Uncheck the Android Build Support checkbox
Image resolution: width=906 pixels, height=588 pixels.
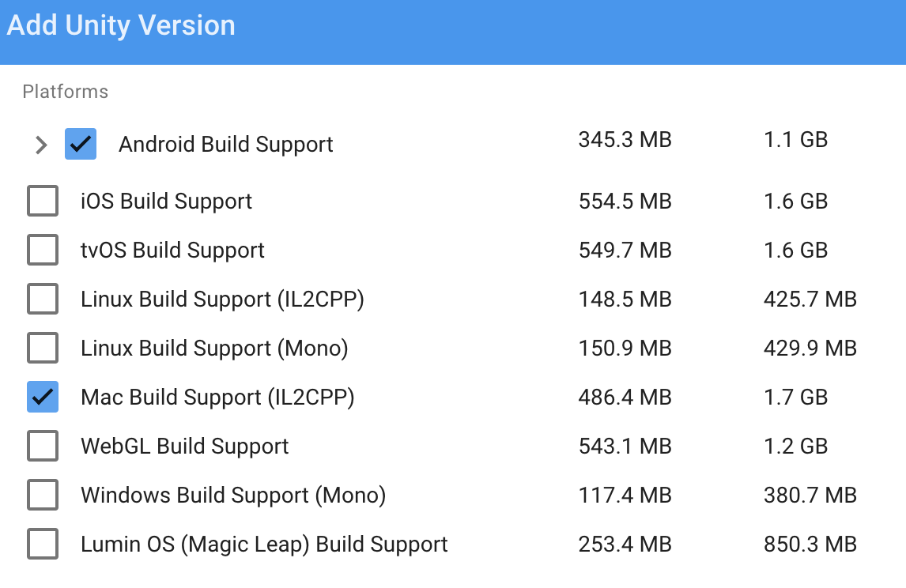(81, 144)
